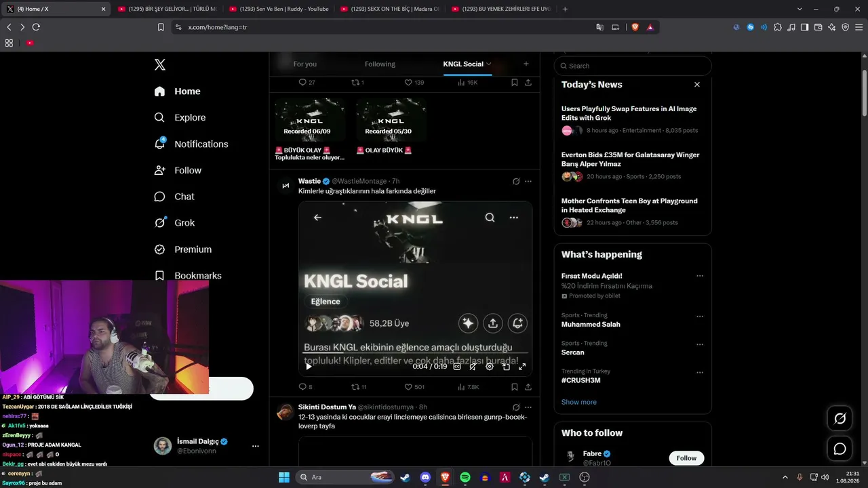Viewport: 868px width, 488px height.
Task: Switch to the Sen Ve Ben Ruddy YouTube tab
Action: pos(278,9)
